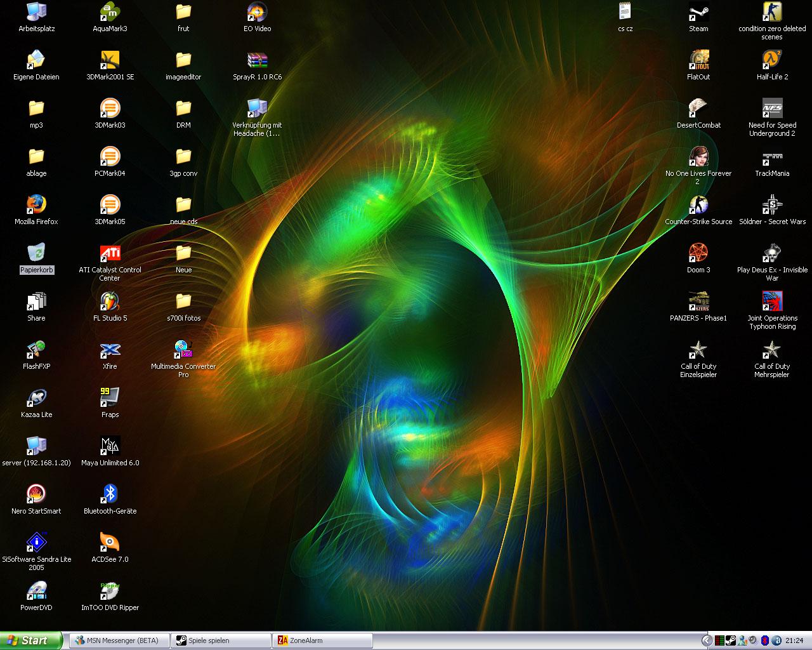Switch to MSN Messenger (BETA) taskbar button

click(x=119, y=640)
